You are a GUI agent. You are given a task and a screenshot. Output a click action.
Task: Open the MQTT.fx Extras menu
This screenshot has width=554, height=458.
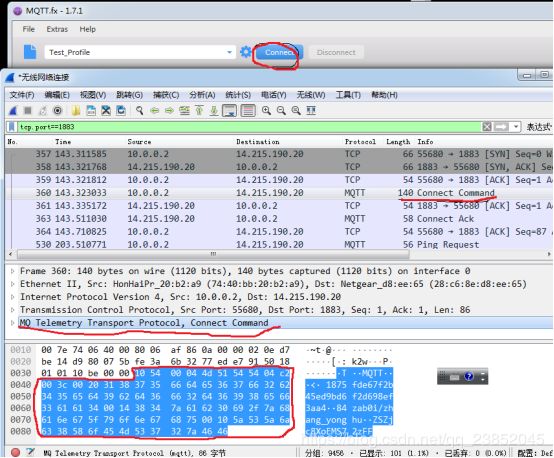57,29
